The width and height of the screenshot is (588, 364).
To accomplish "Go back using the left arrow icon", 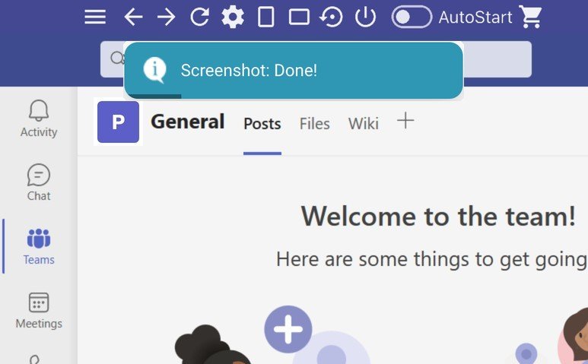I will (x=133, y=17).
